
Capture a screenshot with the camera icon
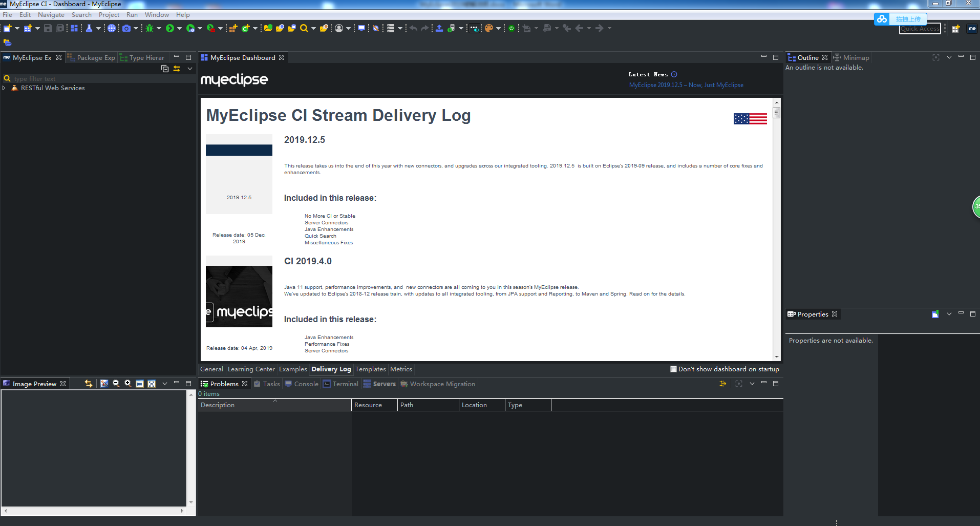click(127, 28)
